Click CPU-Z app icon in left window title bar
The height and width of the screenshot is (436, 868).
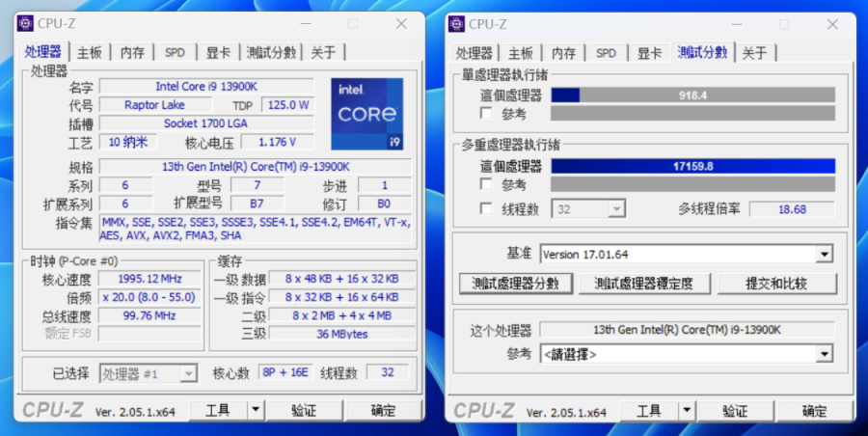(x=25, y=24)
